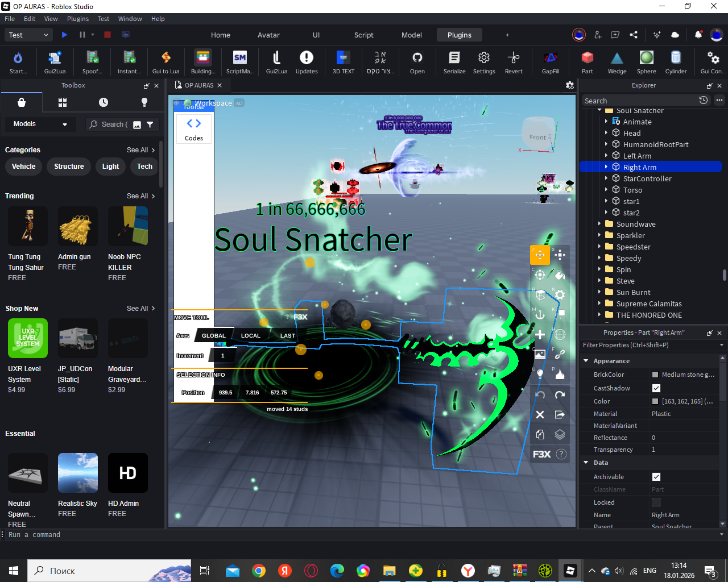The image size is (728, 582).
Task: Select the F3X Rotate tool icon
Action: coord(540,275)
